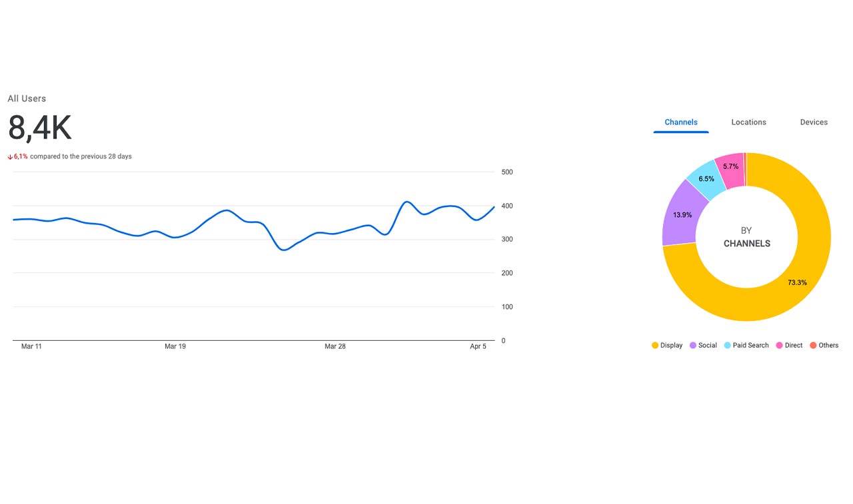Image resolution: width=853 pixels, height=504 pixels.
Task: Select the 13.9% Social donut segment
Action: click(681, 215)
